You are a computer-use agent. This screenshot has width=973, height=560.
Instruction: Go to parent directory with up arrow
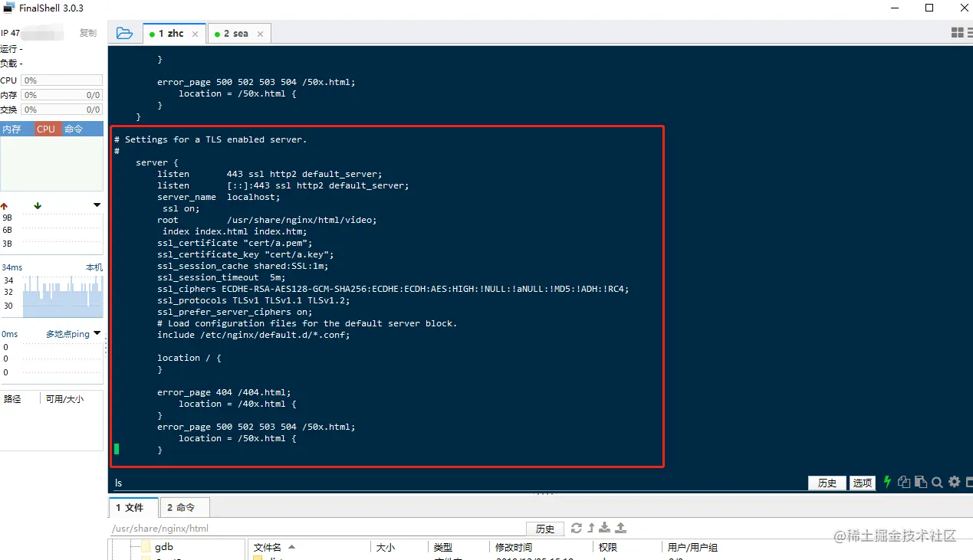click(591, 528)
